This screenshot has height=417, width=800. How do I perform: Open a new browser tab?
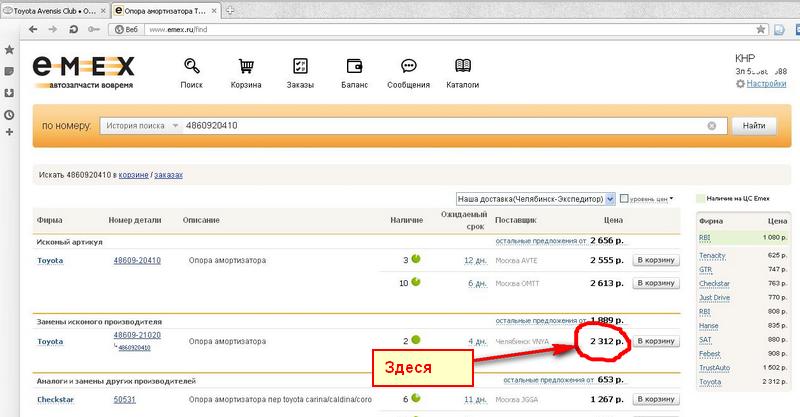(x=231, y=9)
